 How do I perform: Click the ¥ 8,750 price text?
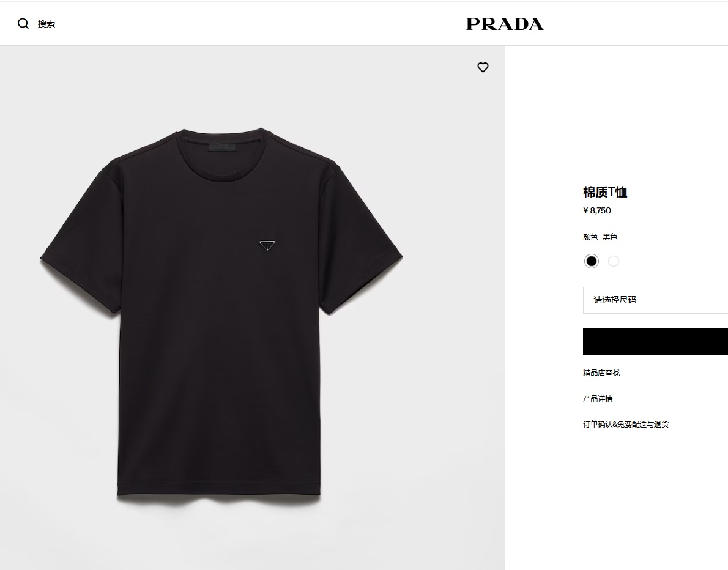[x=597, y=210]
